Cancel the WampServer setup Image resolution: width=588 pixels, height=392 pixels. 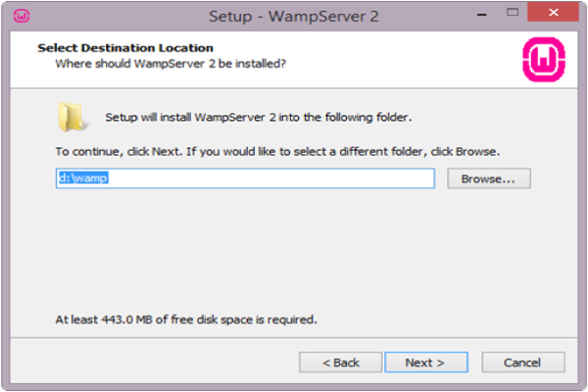pyautogui.click(x=523, y=363)
